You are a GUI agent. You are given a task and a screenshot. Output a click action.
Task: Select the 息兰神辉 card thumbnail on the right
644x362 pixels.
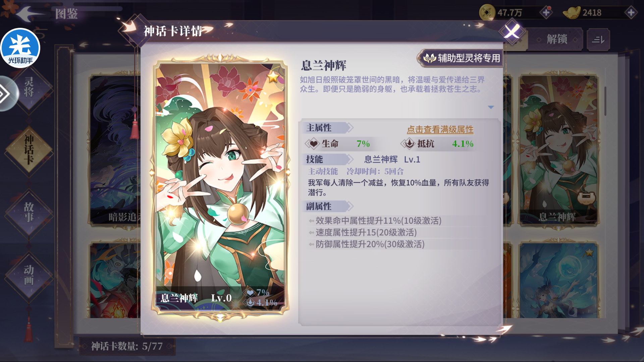pyautogui.click(x=558, y=150)
